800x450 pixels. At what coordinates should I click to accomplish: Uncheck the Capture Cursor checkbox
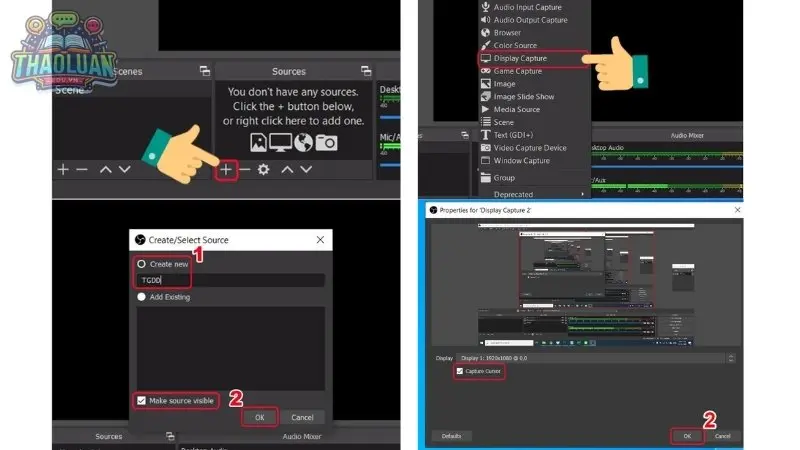click(x=460, y=371)
